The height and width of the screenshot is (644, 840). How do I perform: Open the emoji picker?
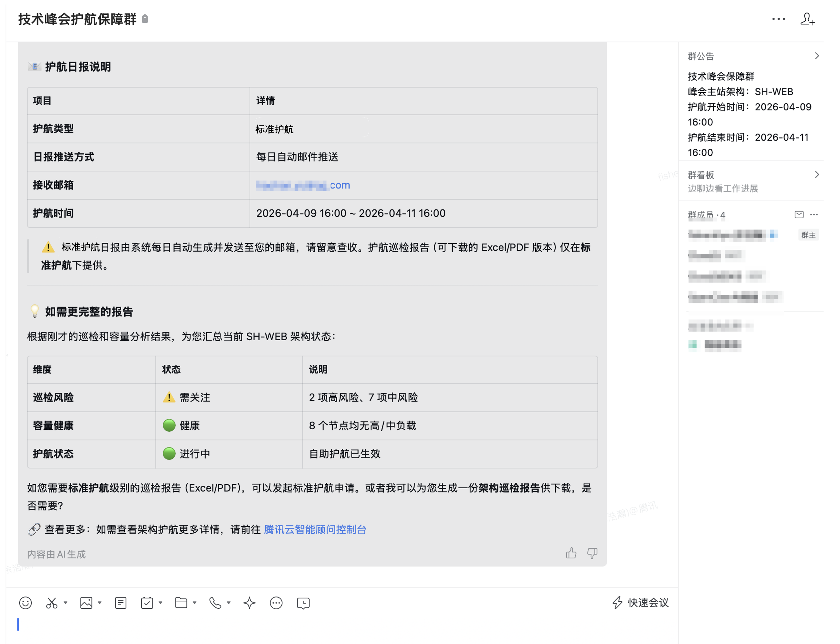point(25,603)
